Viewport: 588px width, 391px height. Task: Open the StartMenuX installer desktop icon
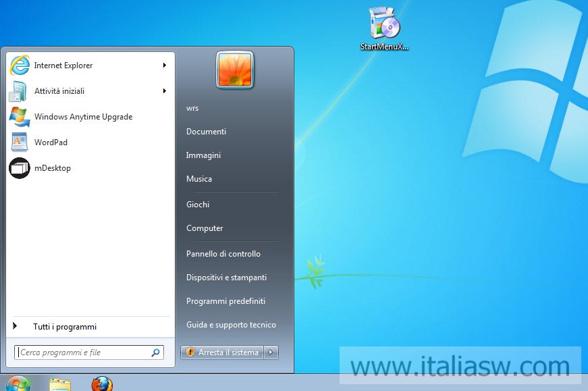[x=384, y=23]
